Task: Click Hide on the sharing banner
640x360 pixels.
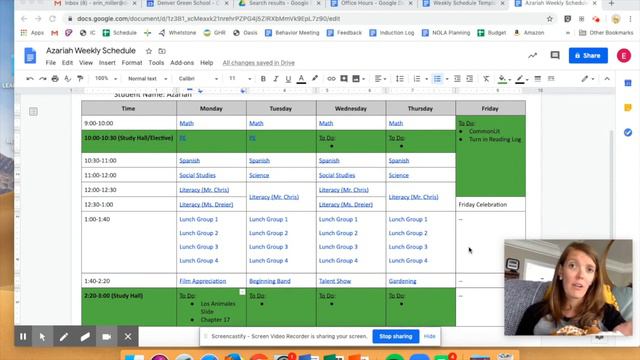Action: point(429,336)
